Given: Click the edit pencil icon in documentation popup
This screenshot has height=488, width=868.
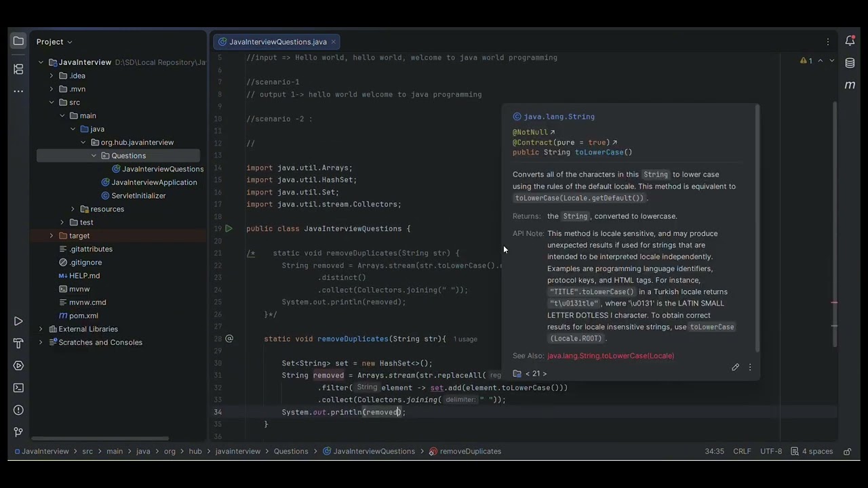Looking at the screenshot, I should tap(735, 367).
